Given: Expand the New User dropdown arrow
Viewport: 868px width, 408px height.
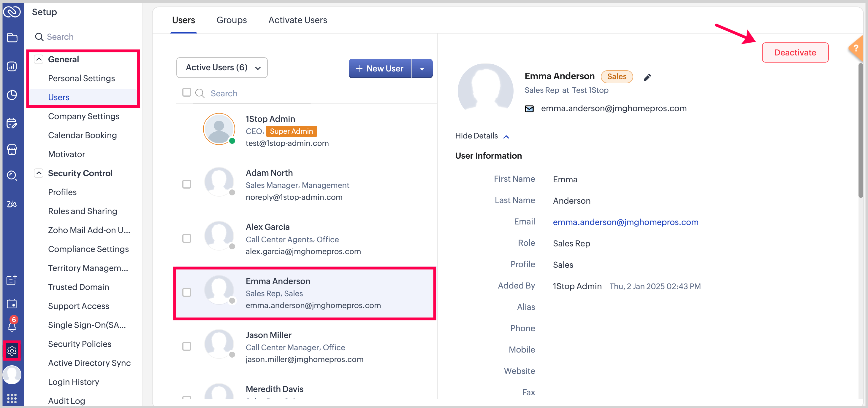Looking at the screenshot, I should point(422,69).
